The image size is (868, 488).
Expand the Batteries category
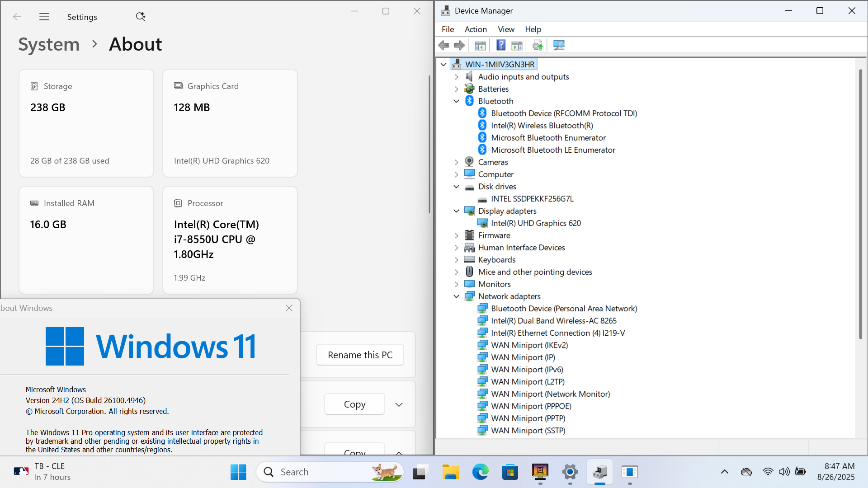(x=456, y=89)
